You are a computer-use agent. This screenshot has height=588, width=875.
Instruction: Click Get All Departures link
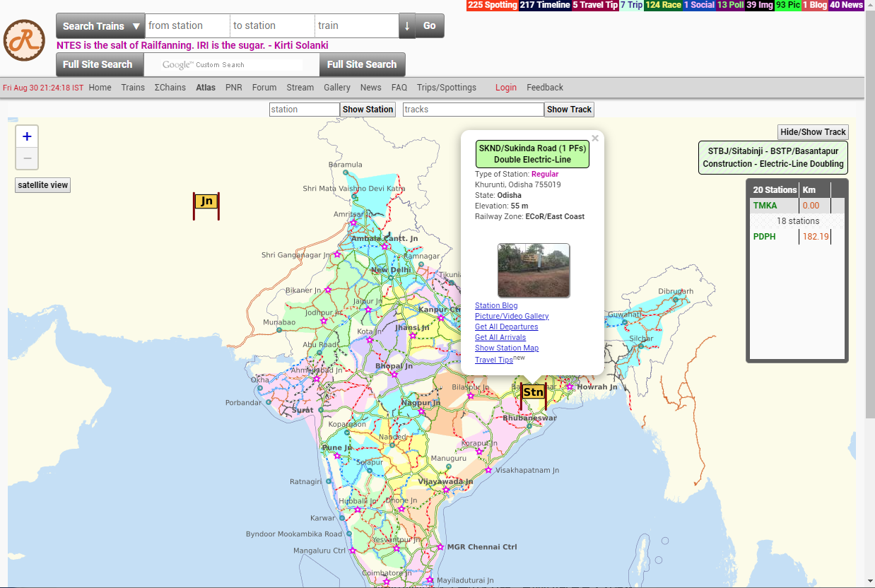[x=506, y=327]
